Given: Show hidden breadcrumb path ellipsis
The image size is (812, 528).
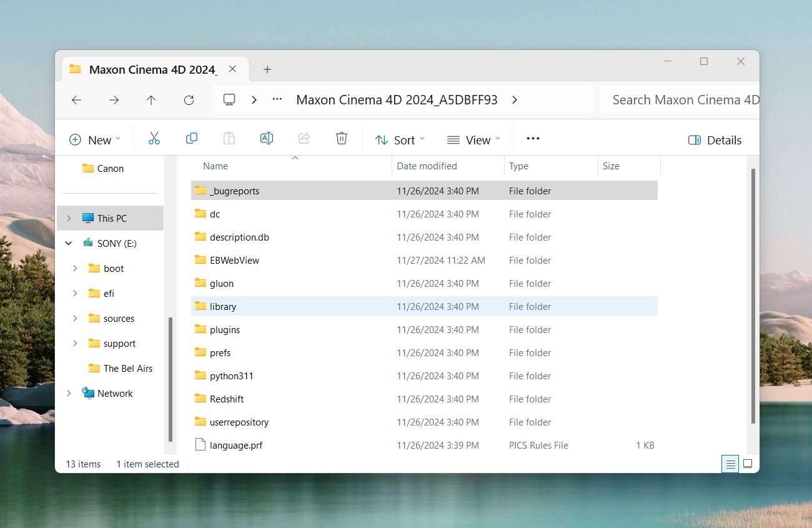Looking at the screenshot, I should pos(277,100).
